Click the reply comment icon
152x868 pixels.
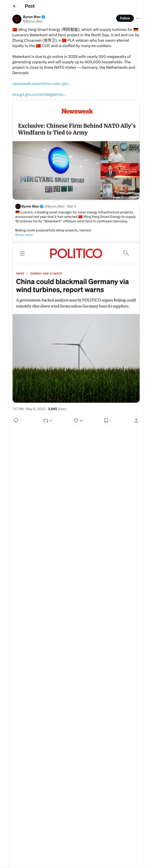16,420
